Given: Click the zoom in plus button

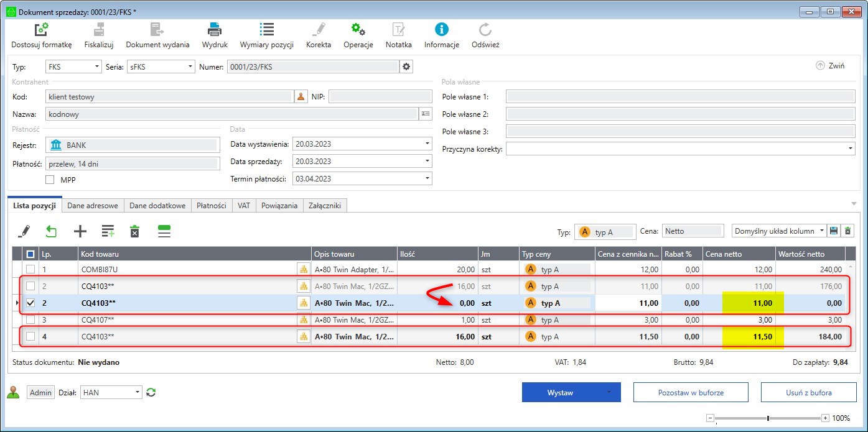Looking at the screenshot, I should point(825,418).
